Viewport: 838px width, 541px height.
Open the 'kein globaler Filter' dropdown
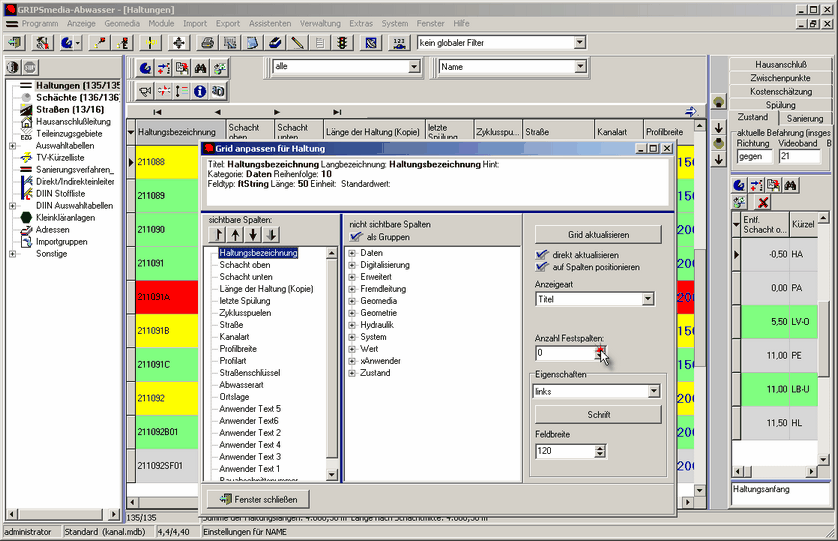click(579, 43)
